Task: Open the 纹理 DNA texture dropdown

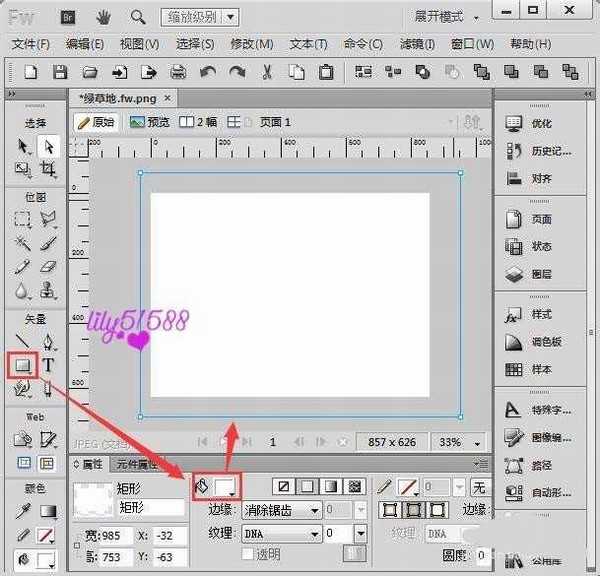Action: [x=281, y=534]
